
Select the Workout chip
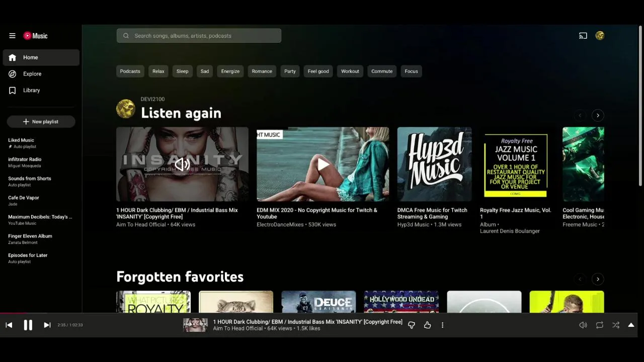[350, 71]
